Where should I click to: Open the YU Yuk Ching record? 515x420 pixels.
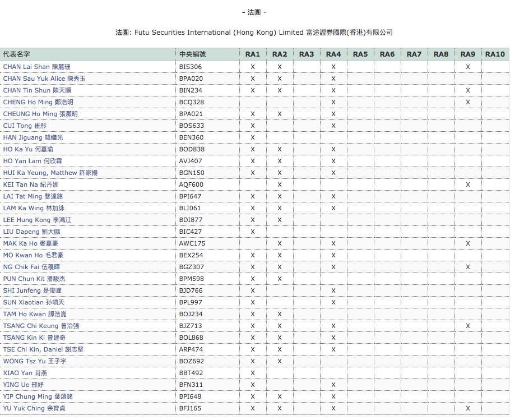pos(34,408)
